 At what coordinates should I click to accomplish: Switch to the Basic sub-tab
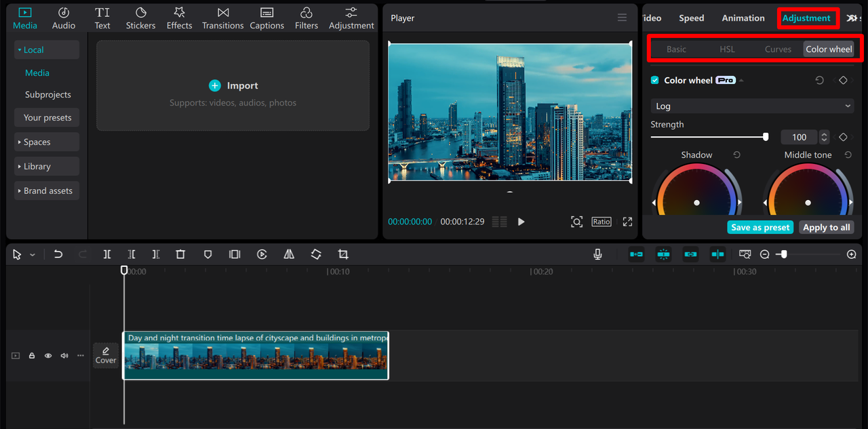click(676, 49)
